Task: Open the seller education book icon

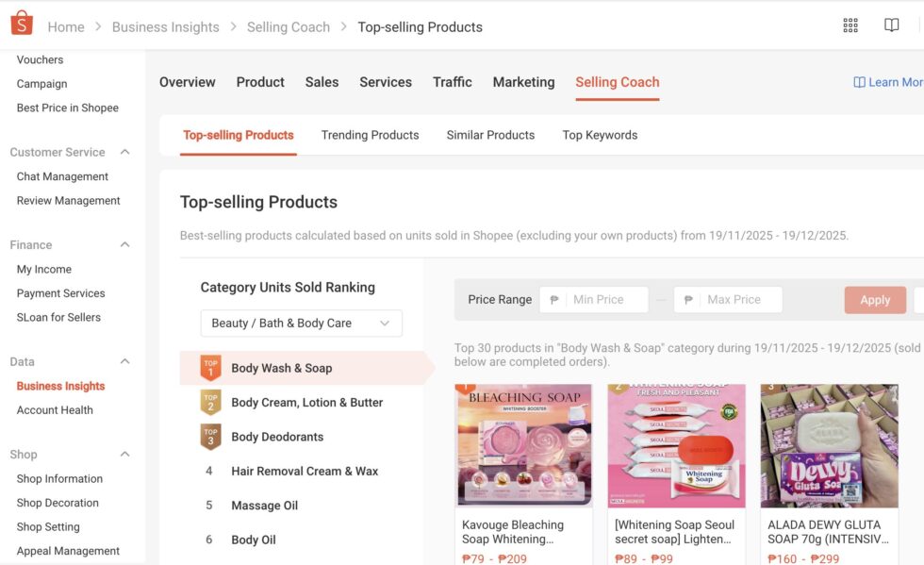Action: (x=891, y=25)
